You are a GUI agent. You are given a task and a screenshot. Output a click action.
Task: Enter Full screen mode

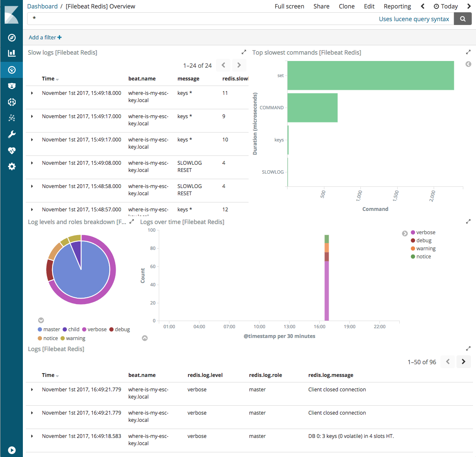click(x=289, y=6)
